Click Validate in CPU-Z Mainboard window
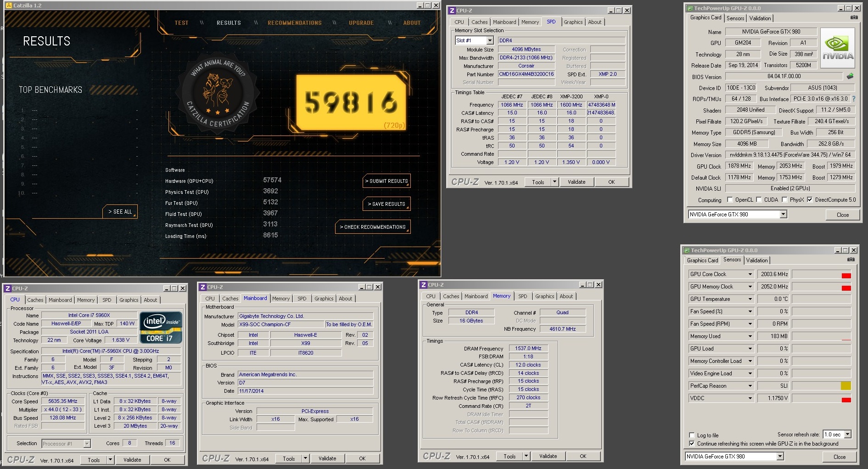 327,458
